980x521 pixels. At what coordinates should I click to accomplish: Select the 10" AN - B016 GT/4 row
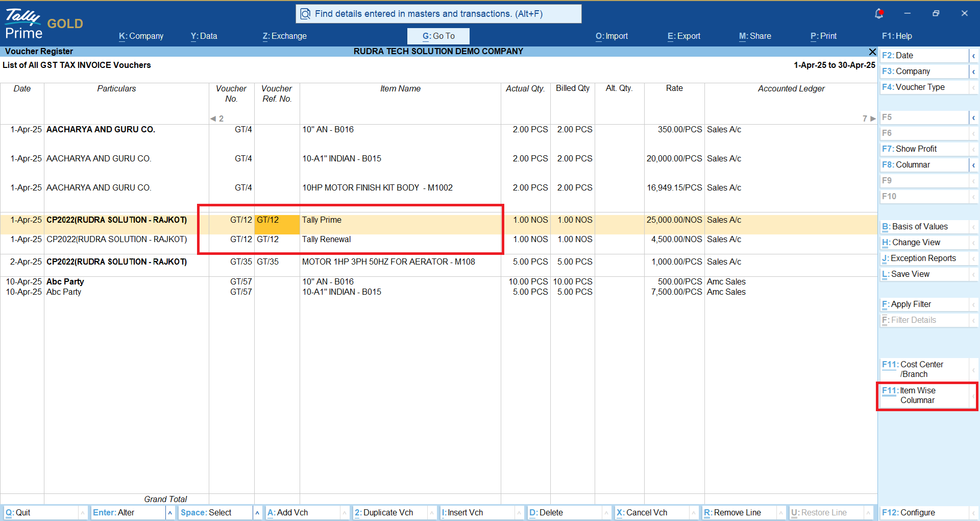(438, 130)
